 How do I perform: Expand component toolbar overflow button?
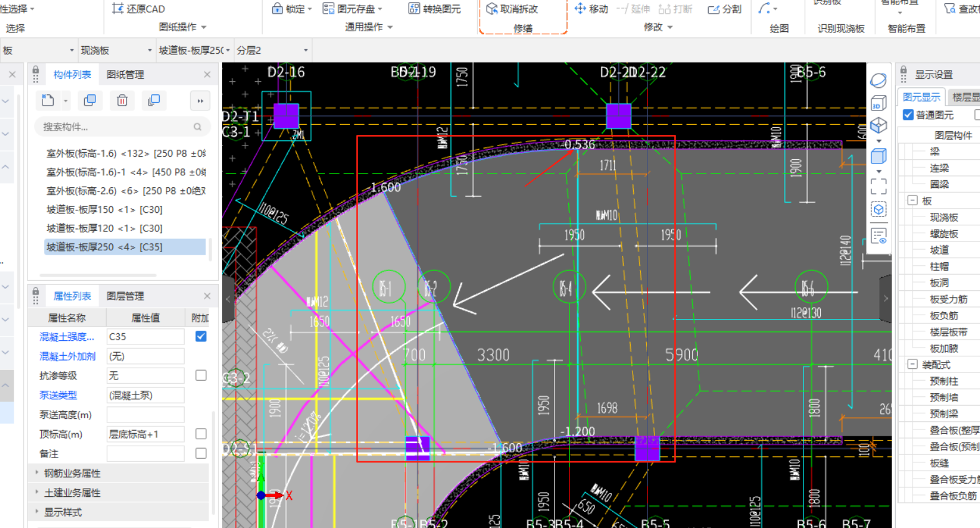(200, 100)
